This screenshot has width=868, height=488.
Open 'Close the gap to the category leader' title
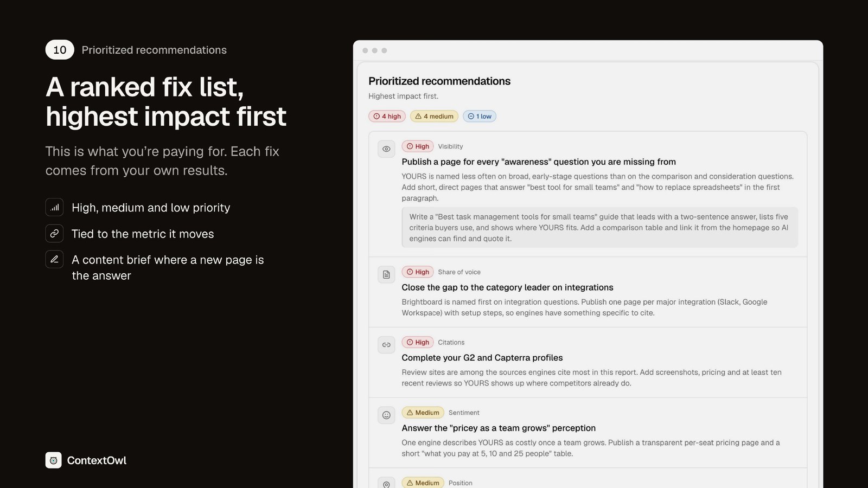pyautogui.click(x=507, y=288)
